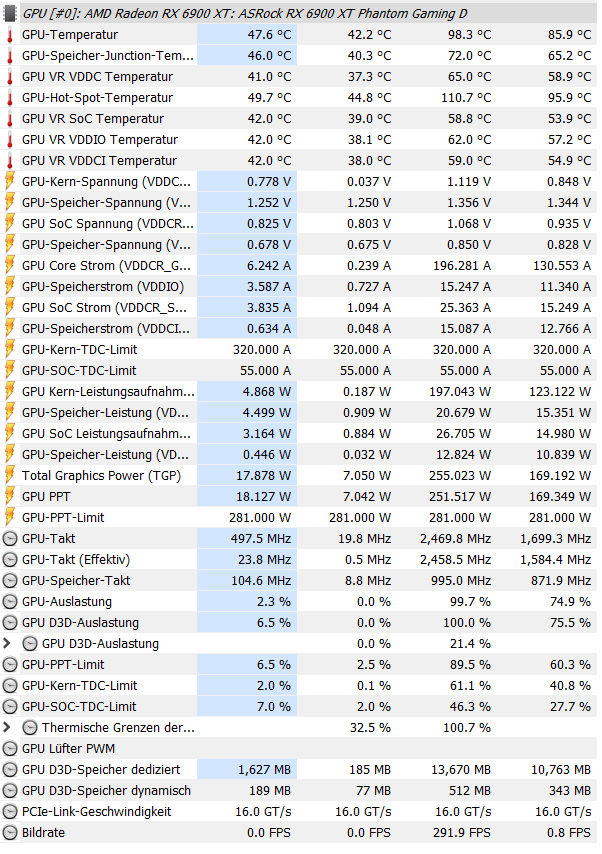Select the PCIe-Link-Geschwindigkeit row label

(x=96, y=812)
